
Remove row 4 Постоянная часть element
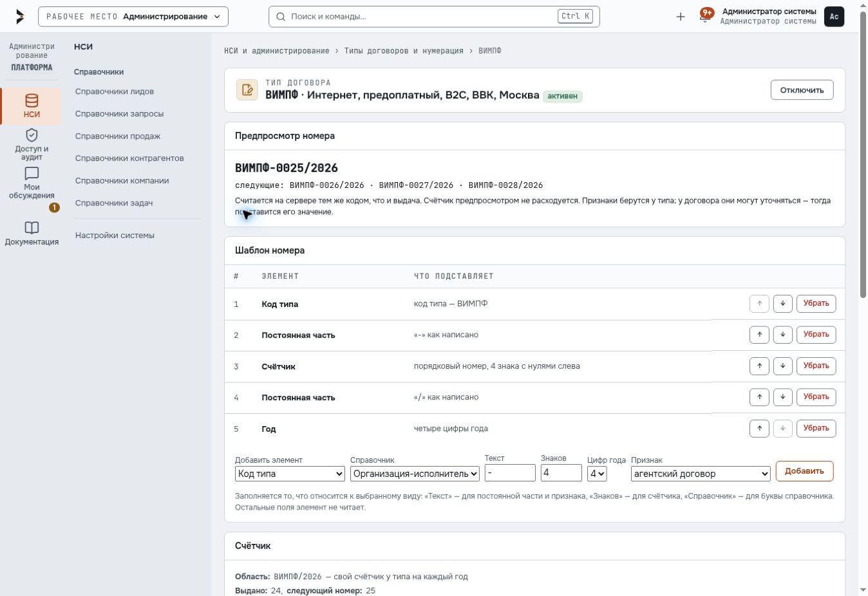(x=816, y=397)
